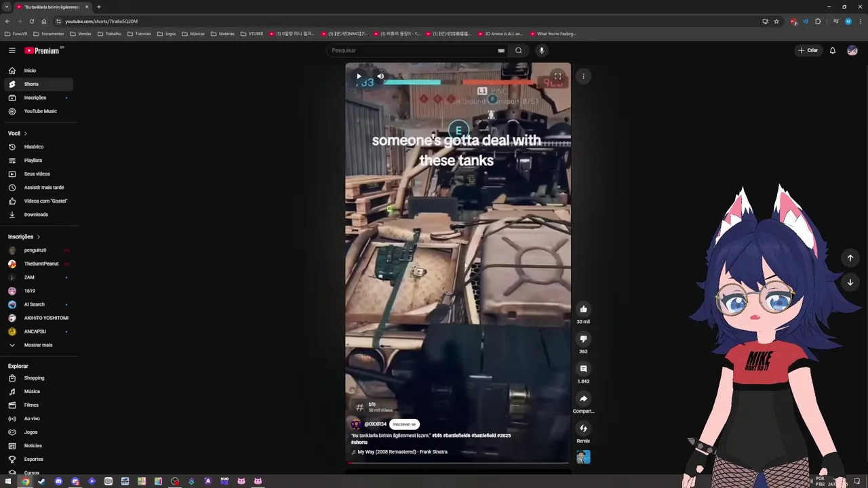
Task: Open the Chrome tab search dropdown
Action: 7,7
